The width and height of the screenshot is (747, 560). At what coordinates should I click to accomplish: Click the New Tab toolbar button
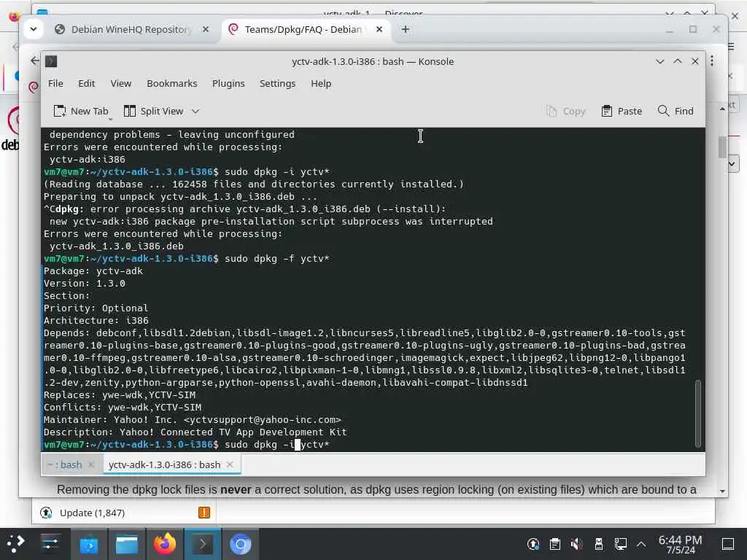(x=81, y=111)
